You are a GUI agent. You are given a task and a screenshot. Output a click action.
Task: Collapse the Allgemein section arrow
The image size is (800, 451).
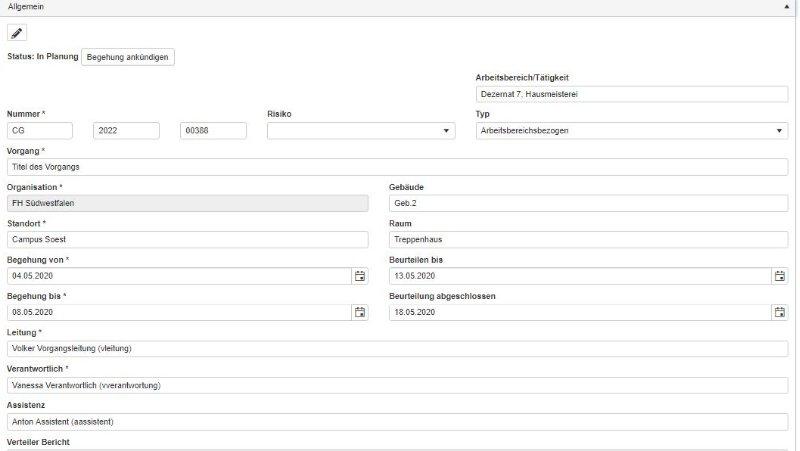[789, 6]
